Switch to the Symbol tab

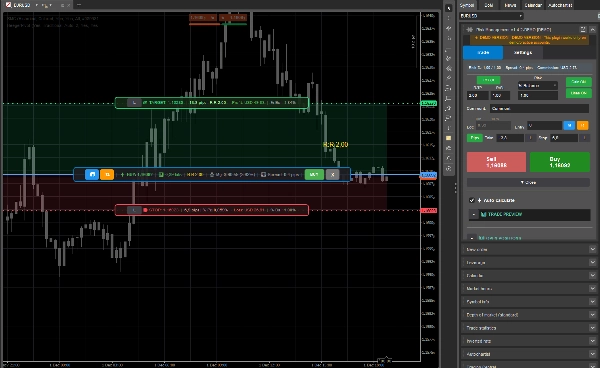467,5
